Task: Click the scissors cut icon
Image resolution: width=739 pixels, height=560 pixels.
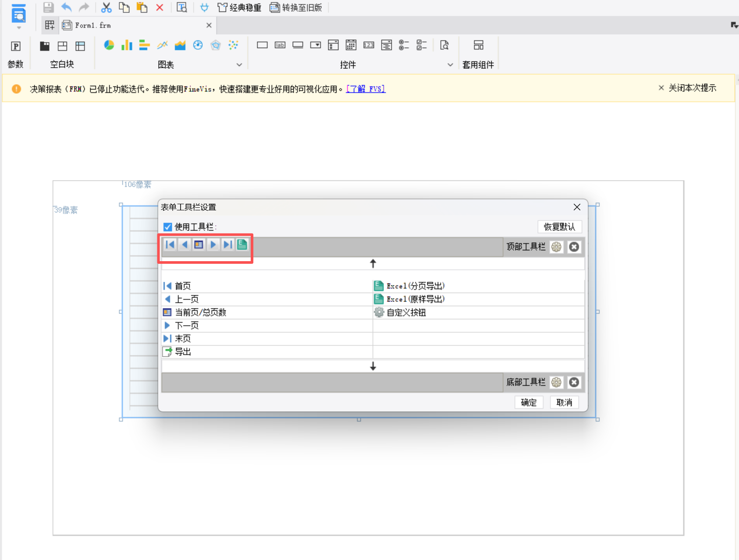Action: (x=106, y=7)
